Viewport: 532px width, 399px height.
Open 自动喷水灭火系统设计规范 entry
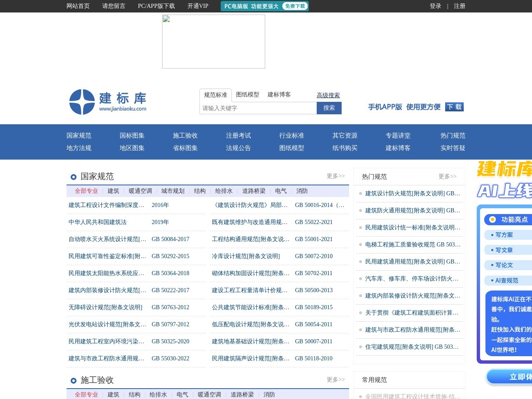[x=107, y=239]
